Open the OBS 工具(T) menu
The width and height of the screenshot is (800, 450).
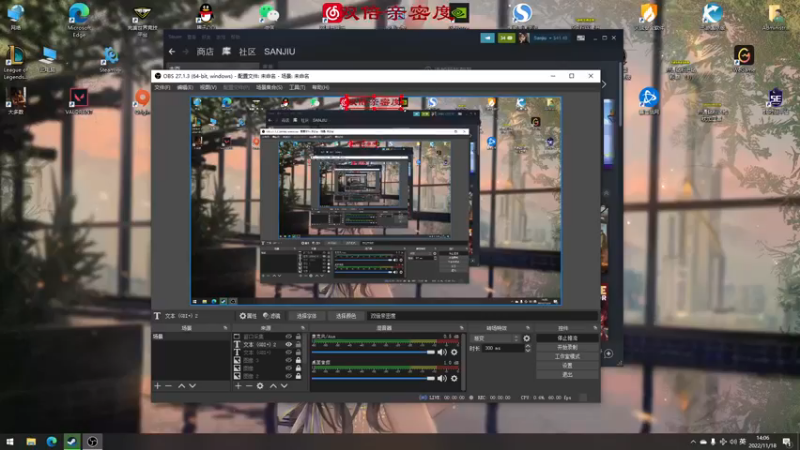tap(297, 88)
